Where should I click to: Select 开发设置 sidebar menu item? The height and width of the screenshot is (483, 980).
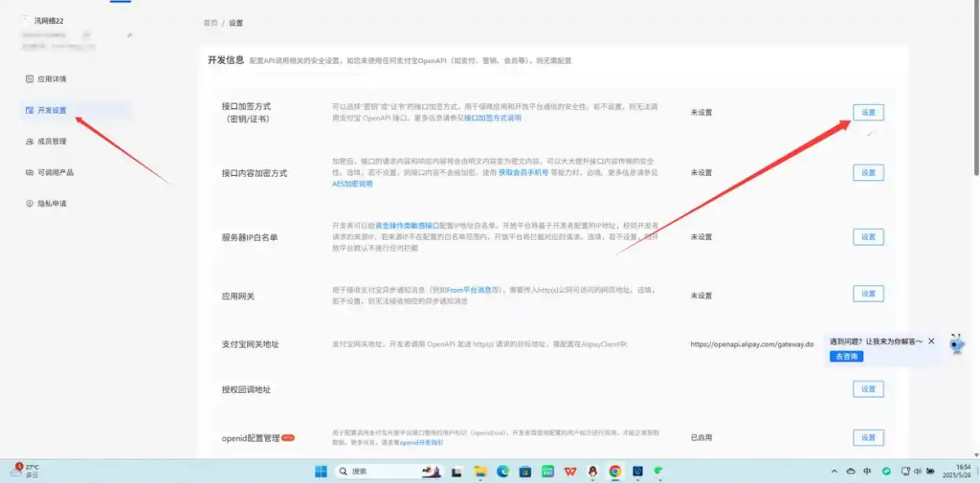click(52, 110)
